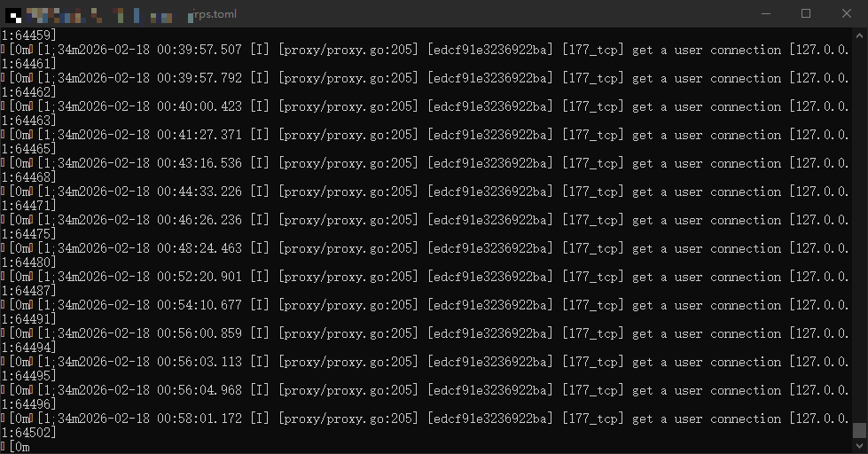Minimize the terminal window

click(766, 14)
